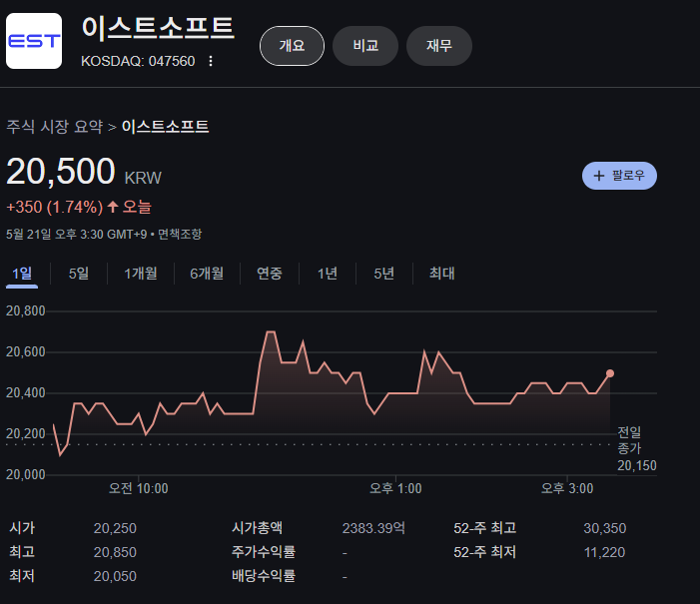The width and height of the screenshot is (700, 604).
Task: Switch to the 비교 tab
Action: pyautogui.click(x=365, y=46)
